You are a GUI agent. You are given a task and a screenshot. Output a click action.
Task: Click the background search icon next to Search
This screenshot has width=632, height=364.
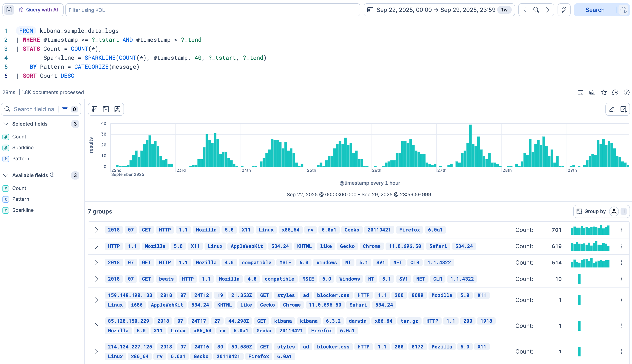pyautogui.click(x=623, y=10)
